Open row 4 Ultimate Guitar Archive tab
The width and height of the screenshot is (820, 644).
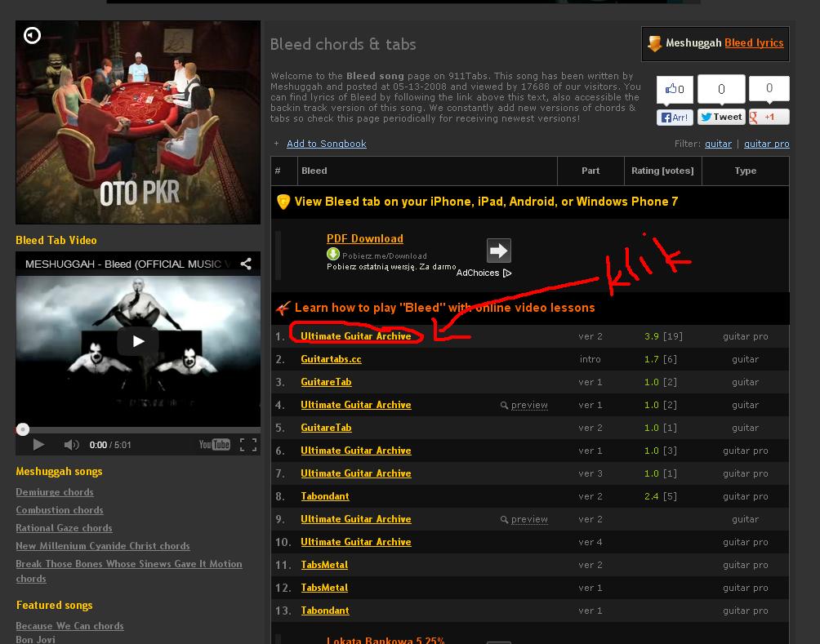355,405
